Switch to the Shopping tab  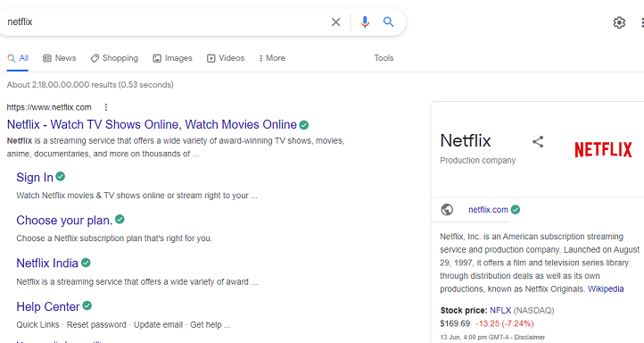[114, 58]
